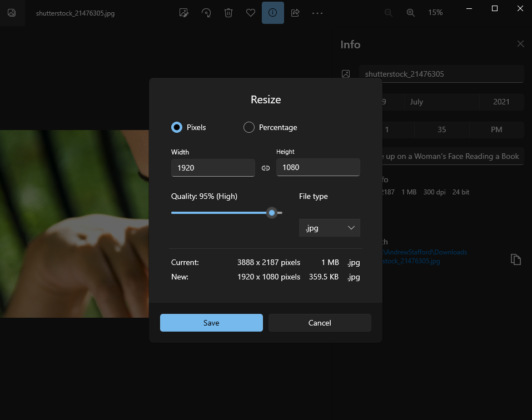Click the Delete trash can icon
Viewport: 532px width, 420px height.
click(228, 12)
